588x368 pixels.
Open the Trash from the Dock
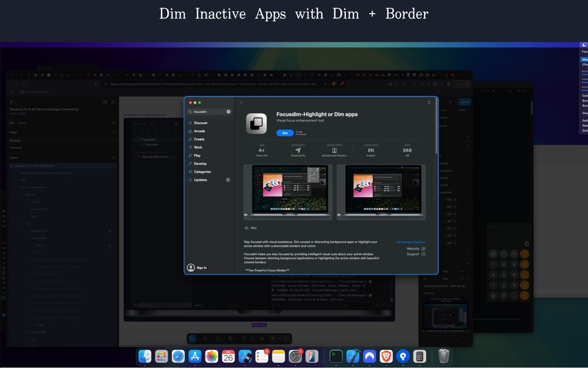(x=444, y=356)
